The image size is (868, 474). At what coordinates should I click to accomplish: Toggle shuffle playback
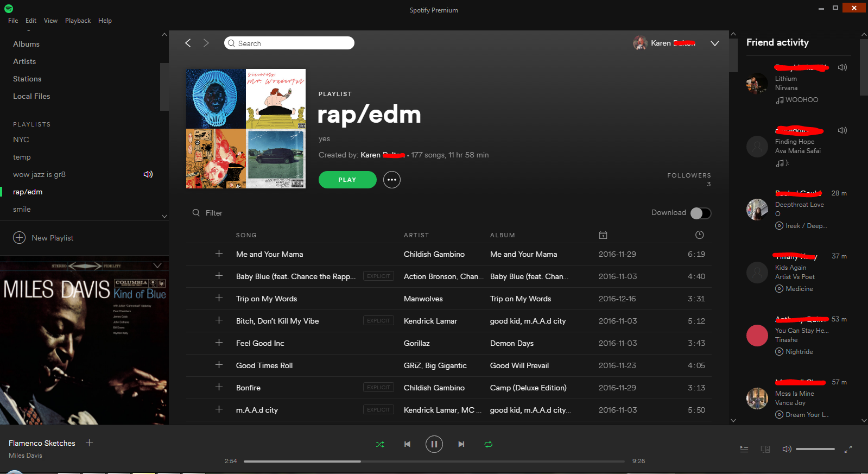click(380, 444)
